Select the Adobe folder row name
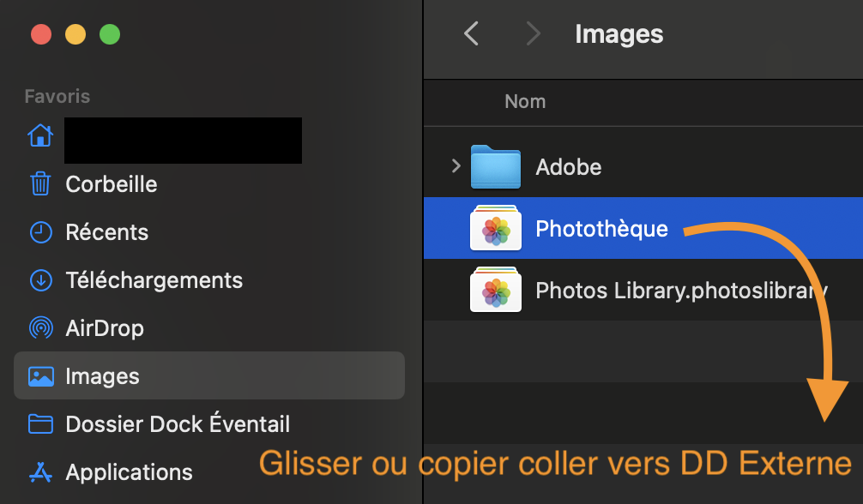The image size is (863, 504). pos(568,167)
